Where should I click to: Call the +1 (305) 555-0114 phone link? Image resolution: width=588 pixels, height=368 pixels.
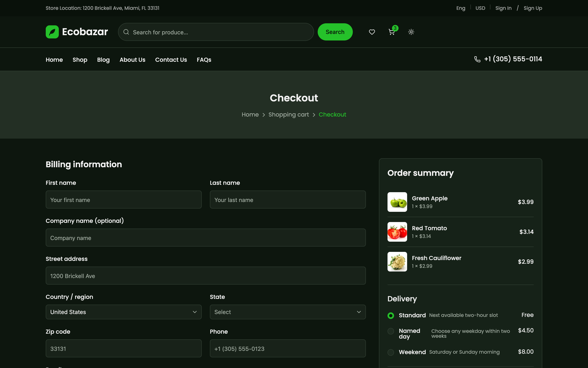[x=513, y=59]
